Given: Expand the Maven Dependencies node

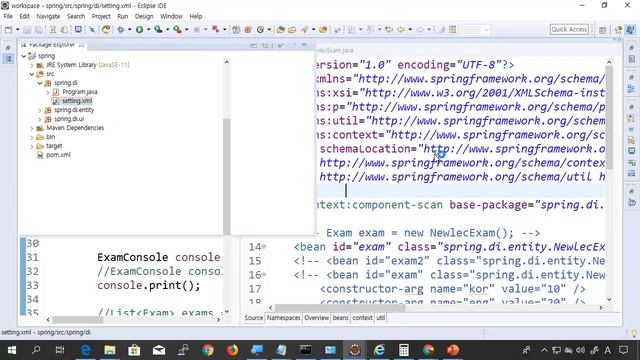Looking at the screenshot, I should click(32, 128).
